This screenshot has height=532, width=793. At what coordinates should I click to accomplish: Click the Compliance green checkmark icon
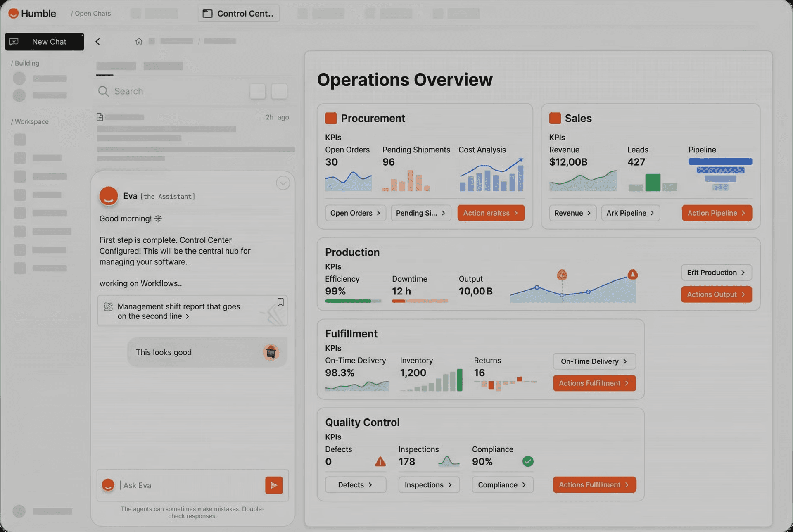pyautogui.click(x=527, y=461)
